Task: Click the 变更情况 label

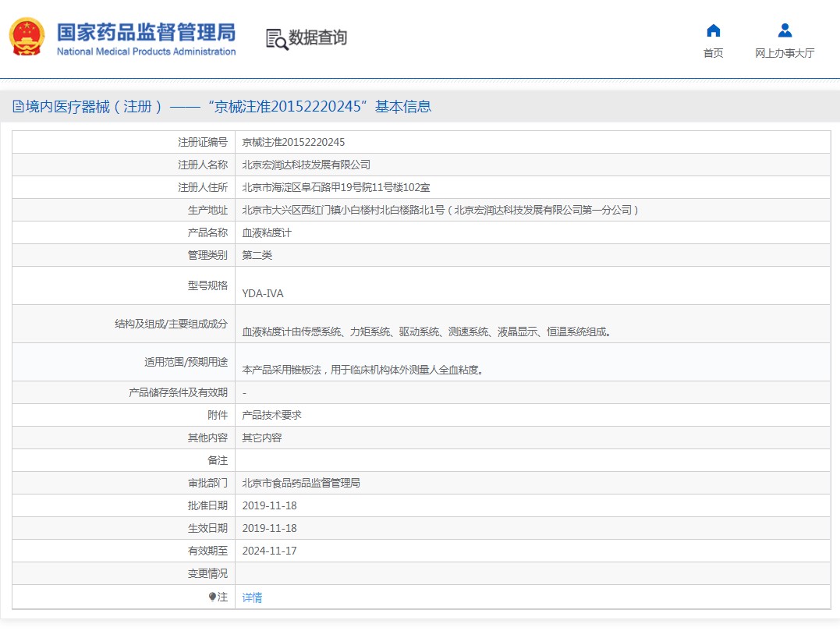Action: pyautogui.click(x=208, y=573)
